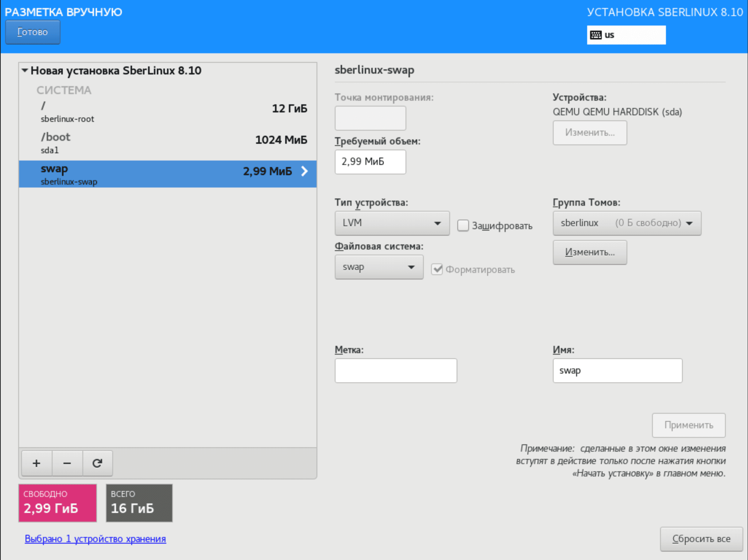Click the СВОБОДНО 2,99 ГиБ box
The height and width of the screenshot is (560, 748).
click(58, 503)
